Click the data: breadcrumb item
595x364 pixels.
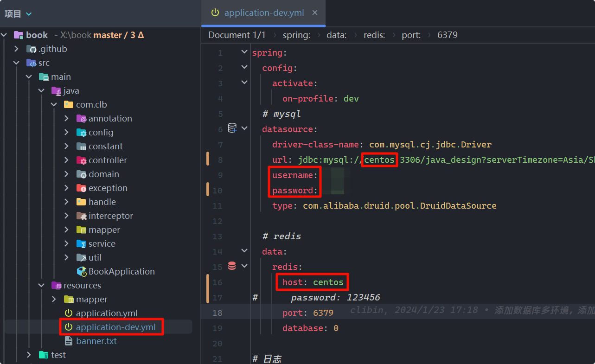(336, 35)
